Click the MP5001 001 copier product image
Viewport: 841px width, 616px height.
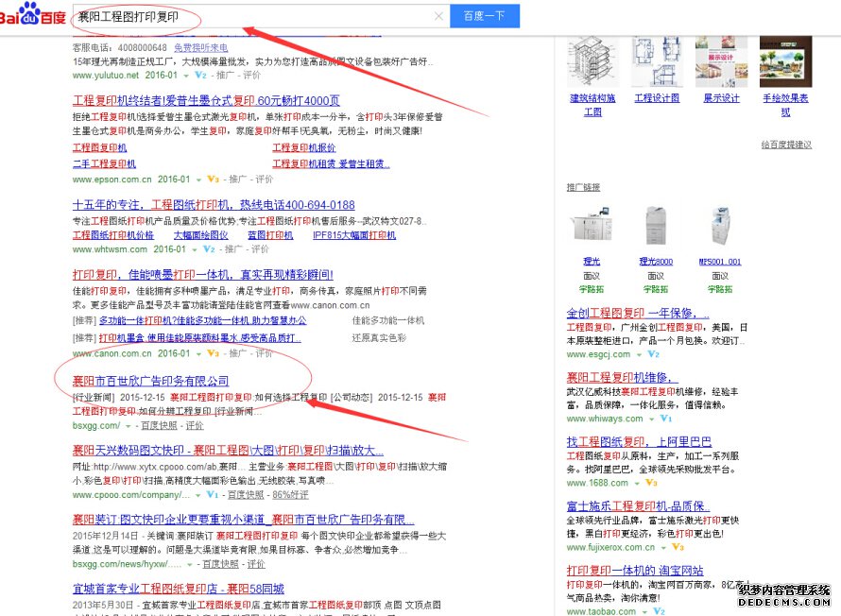(720, 226)
